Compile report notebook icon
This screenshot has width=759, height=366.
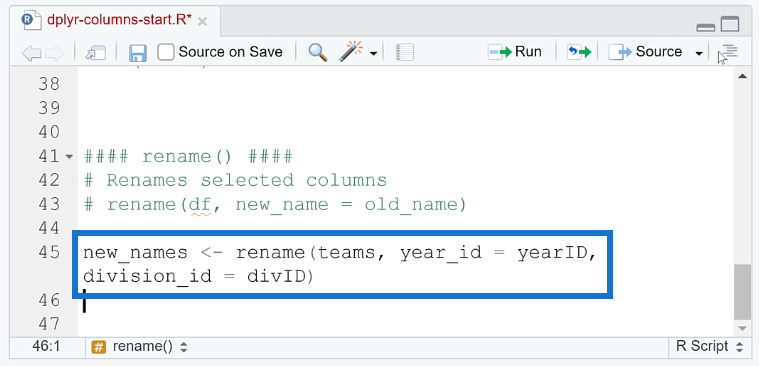[x=405, y=52]
